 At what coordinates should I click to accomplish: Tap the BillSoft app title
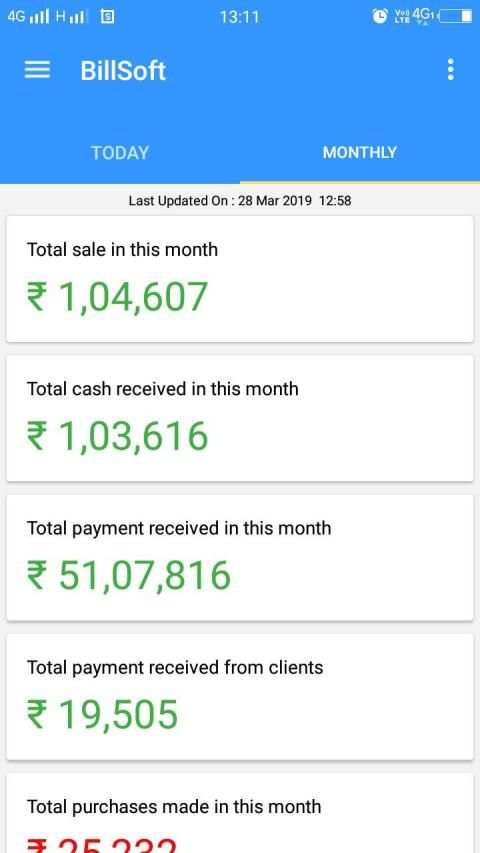[123, 71]
